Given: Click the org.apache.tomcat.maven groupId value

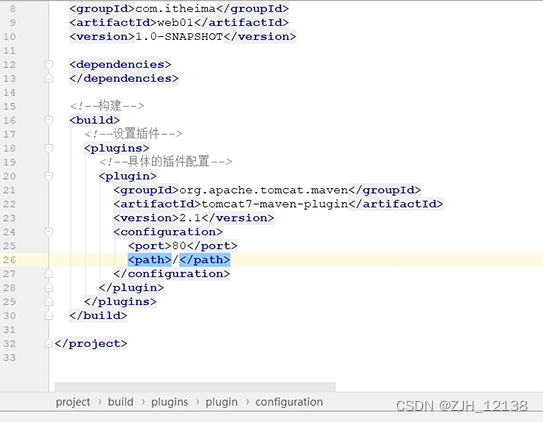Looking at the screenshot, I should pyautogui.click(x=264, y=190).
